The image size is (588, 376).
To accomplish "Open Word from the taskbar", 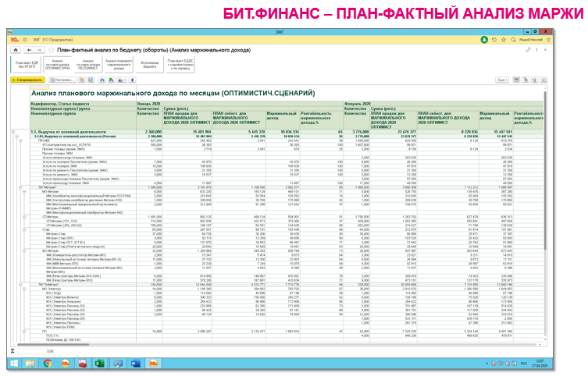I will click(135, 364).
